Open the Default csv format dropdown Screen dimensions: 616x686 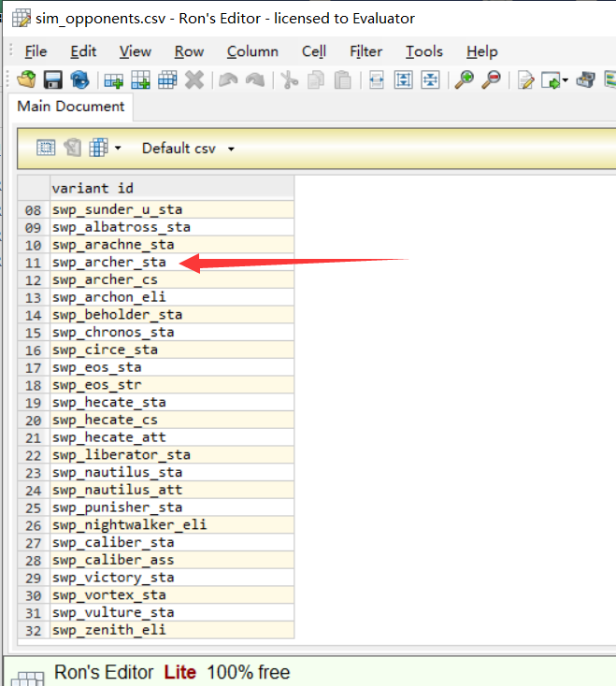(x=188, y=149)
